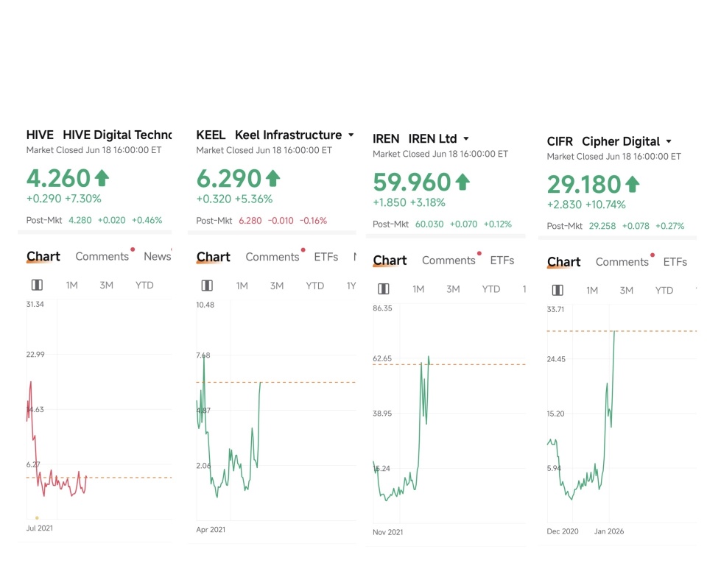Select the 1M range on HIVE chart

(71, 286)
